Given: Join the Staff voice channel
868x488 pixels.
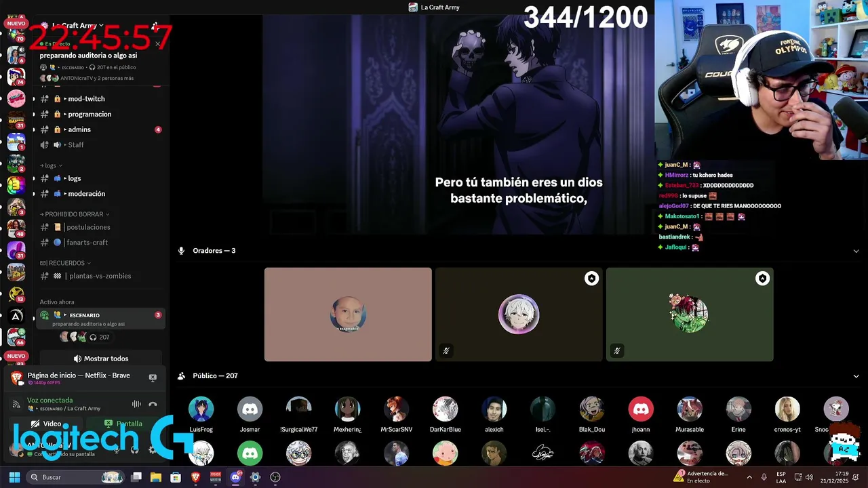Looking at the screenshot, I should 99,145.
